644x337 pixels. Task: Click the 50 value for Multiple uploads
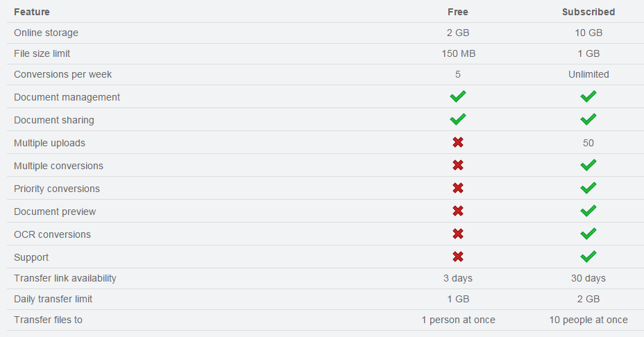coord(588,143)
